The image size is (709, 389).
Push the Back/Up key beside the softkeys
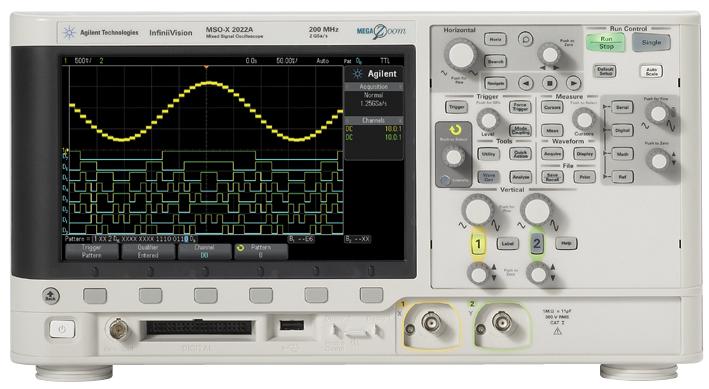coord(51,296)
